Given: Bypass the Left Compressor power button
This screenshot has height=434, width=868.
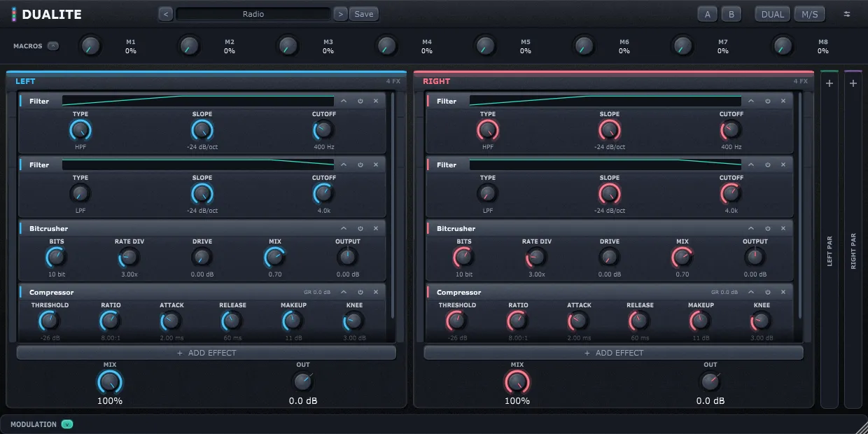Looking at the screenshot, I should point(360,292).
